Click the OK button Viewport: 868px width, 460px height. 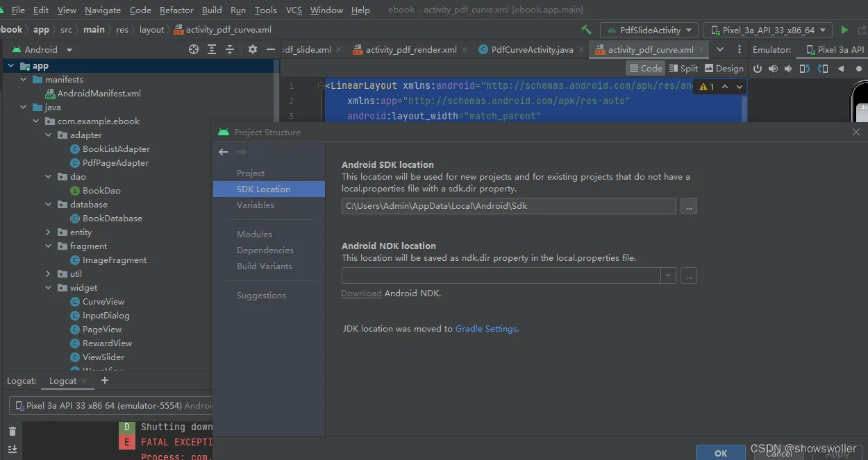click(x=721, y=453)
